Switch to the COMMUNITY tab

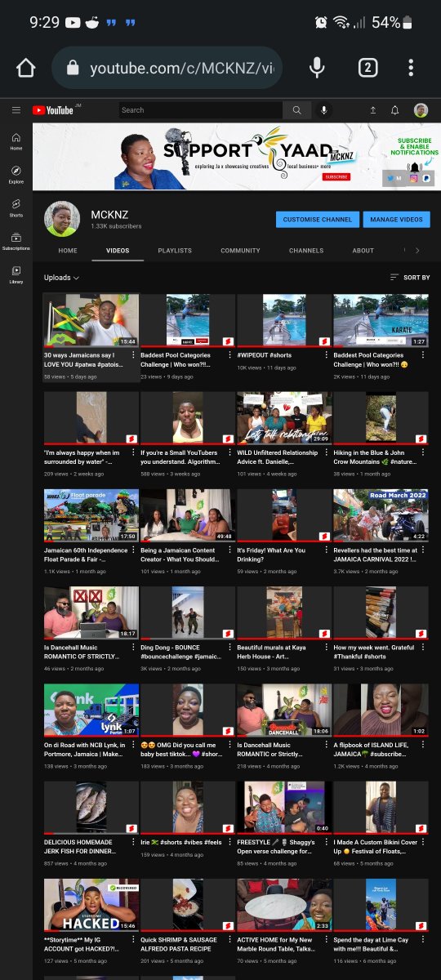(240, 251)
